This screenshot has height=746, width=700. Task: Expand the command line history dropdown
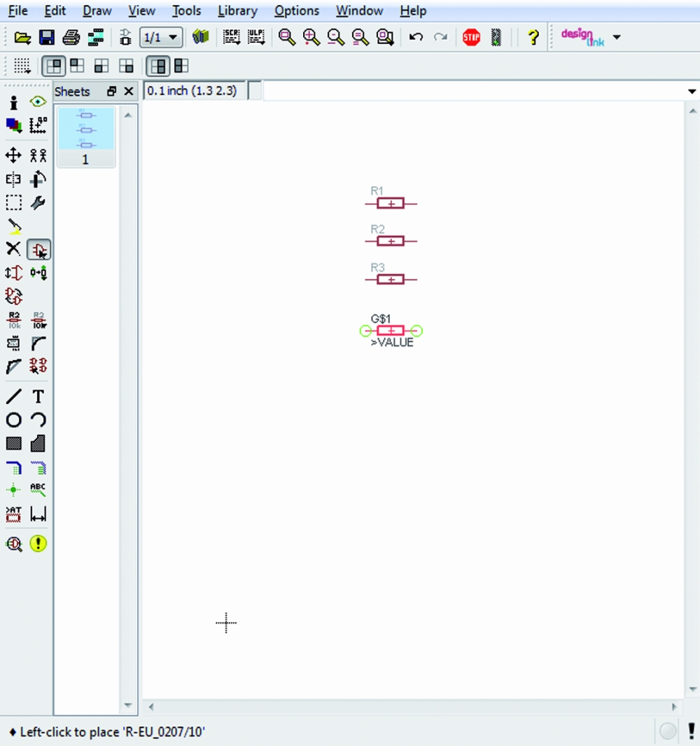[x=692, y=92]
